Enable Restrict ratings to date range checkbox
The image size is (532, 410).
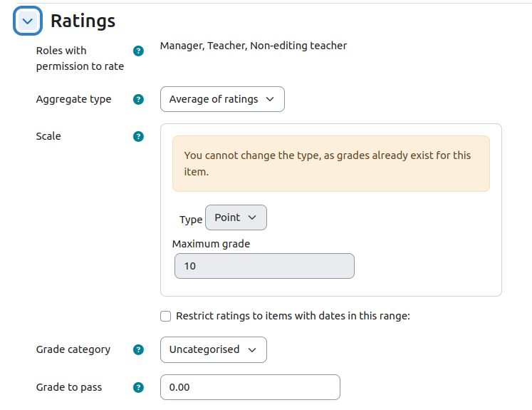[x=165, y=317]
